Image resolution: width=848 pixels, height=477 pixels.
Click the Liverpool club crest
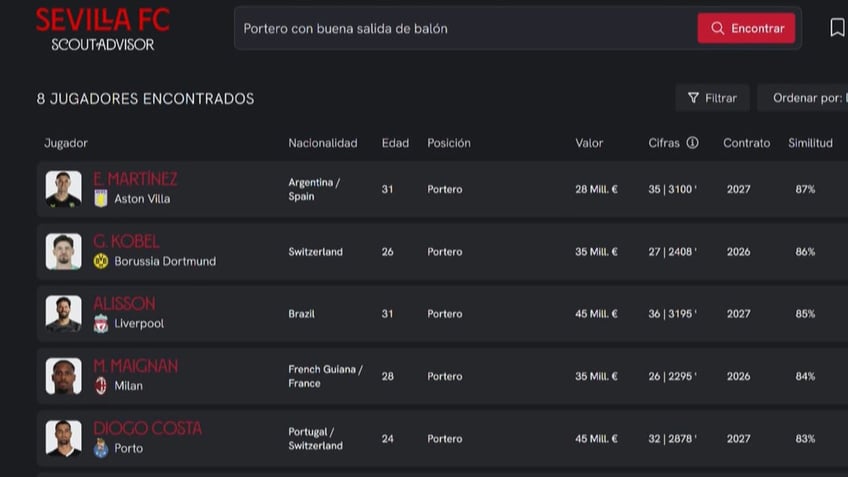point(101,323)
